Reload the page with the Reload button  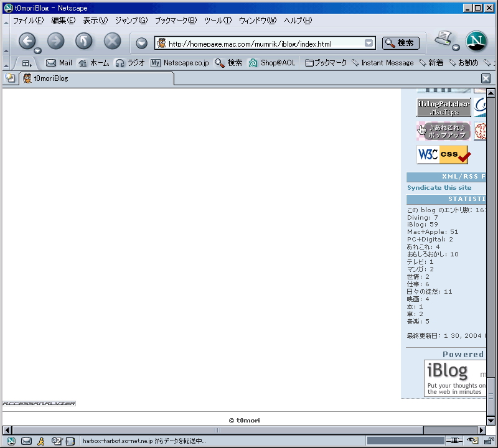point(84,41)
